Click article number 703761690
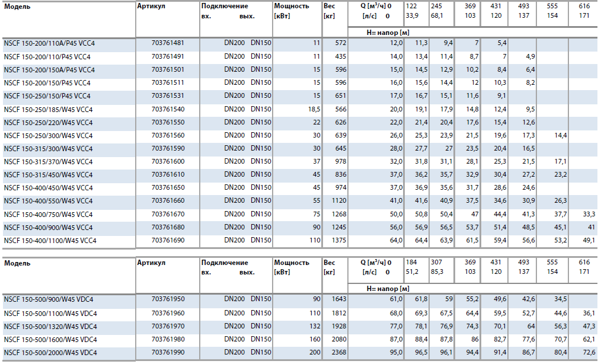 pos(168,240)
